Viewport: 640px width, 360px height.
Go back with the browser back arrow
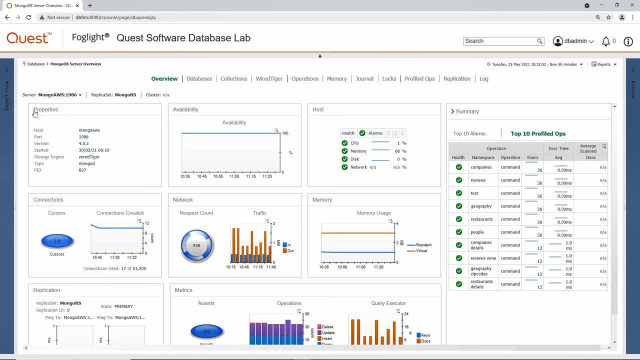point(7,18)
